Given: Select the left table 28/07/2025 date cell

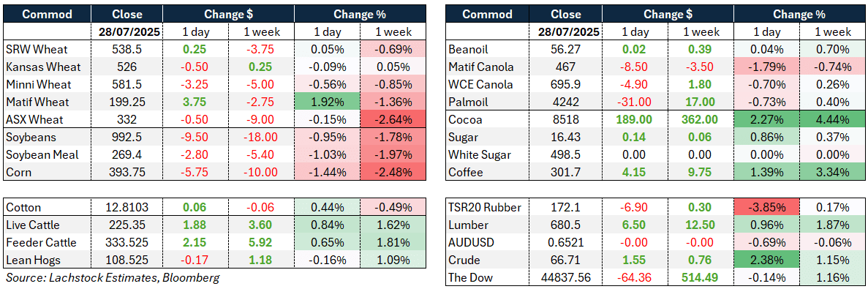Looking at the screenshot, I should click(x=127, y=32).
